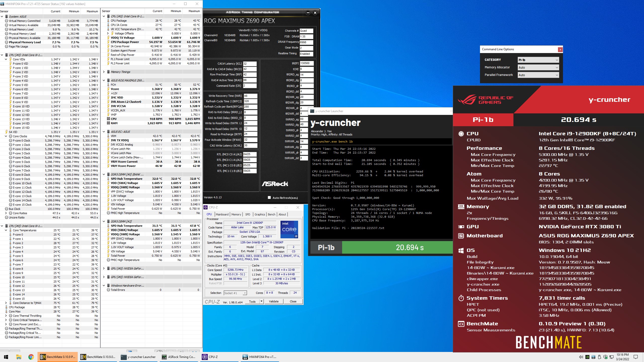Click the GPU icon in BenchMate panel
644x362 pixels.
(x=461, y=227)
